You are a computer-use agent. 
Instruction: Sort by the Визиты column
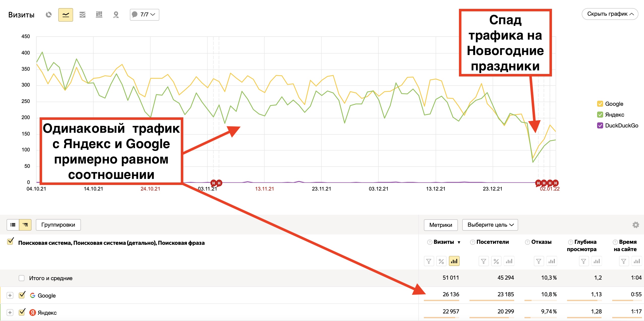click(444, 242)
